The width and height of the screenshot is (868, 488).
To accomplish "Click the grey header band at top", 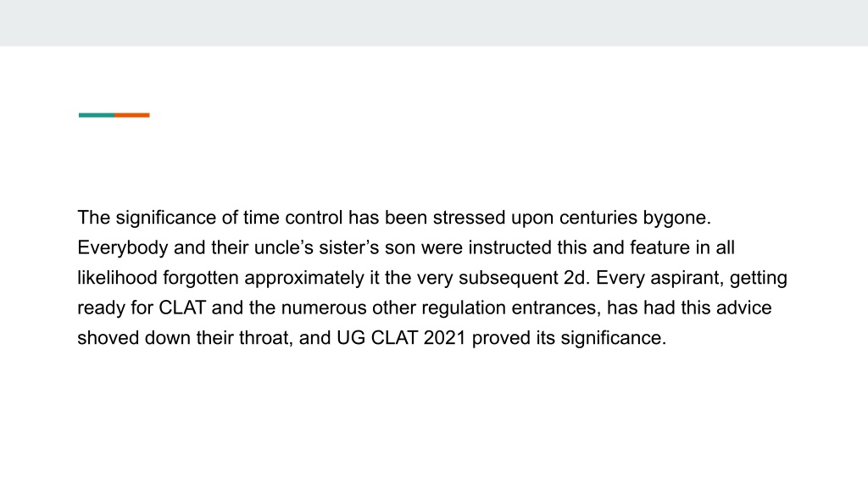I will tap(434, 23).
